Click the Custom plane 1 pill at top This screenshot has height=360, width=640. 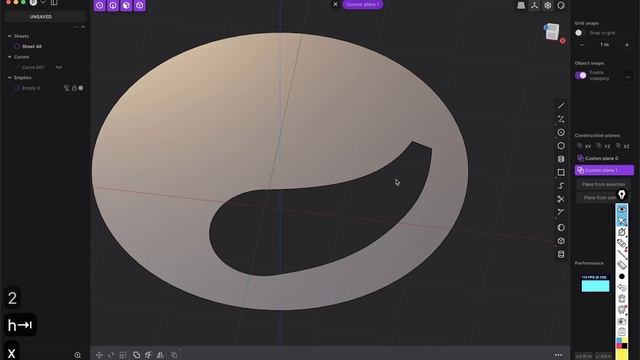coord(362,4)
